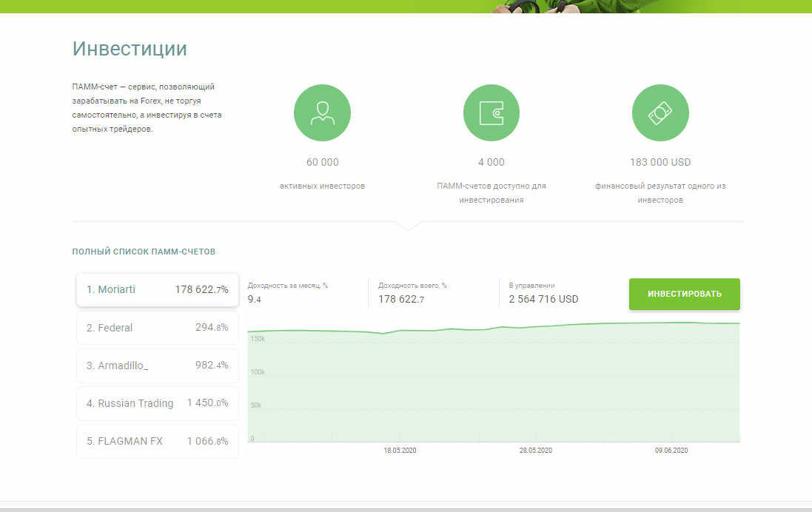Image resolution: width=812 pixels, height=512 pixels.
Task: Click the Доходность всего label
Action: (x=412, y=286)
